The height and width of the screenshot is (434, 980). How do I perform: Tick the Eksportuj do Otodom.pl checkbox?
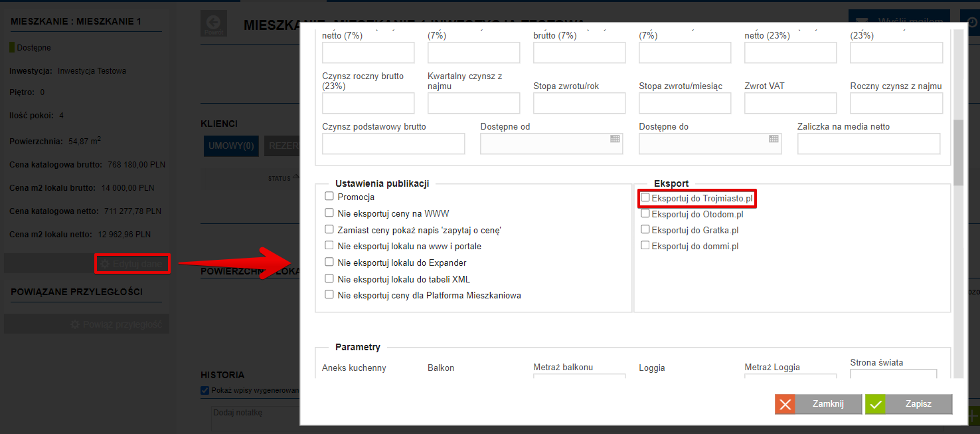[x=645, y=213]
